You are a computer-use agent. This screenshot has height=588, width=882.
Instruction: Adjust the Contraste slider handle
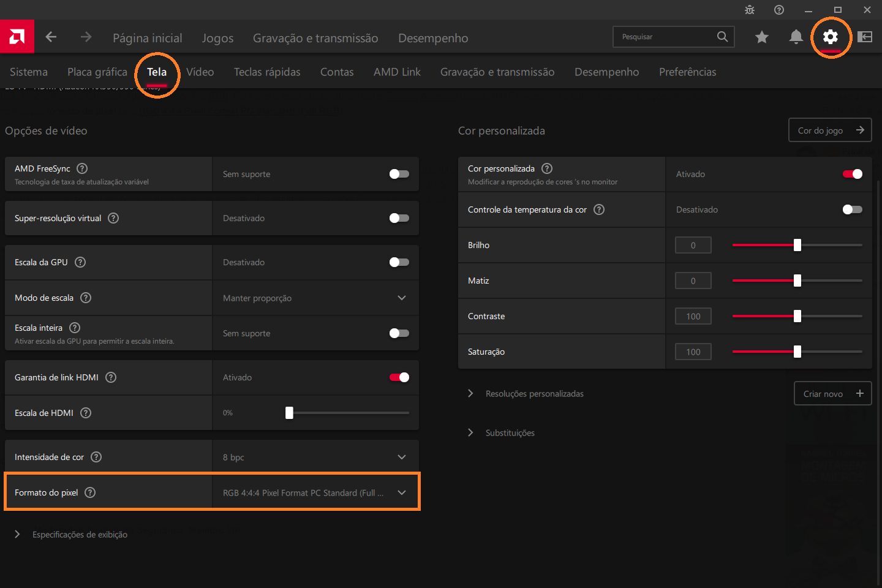point(797,316)
